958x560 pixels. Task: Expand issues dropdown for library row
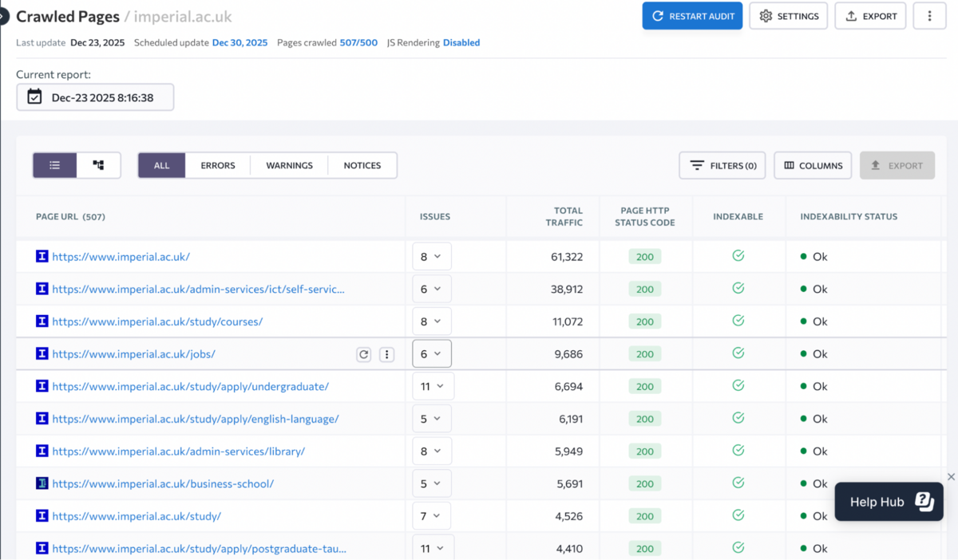pos(432,452)
